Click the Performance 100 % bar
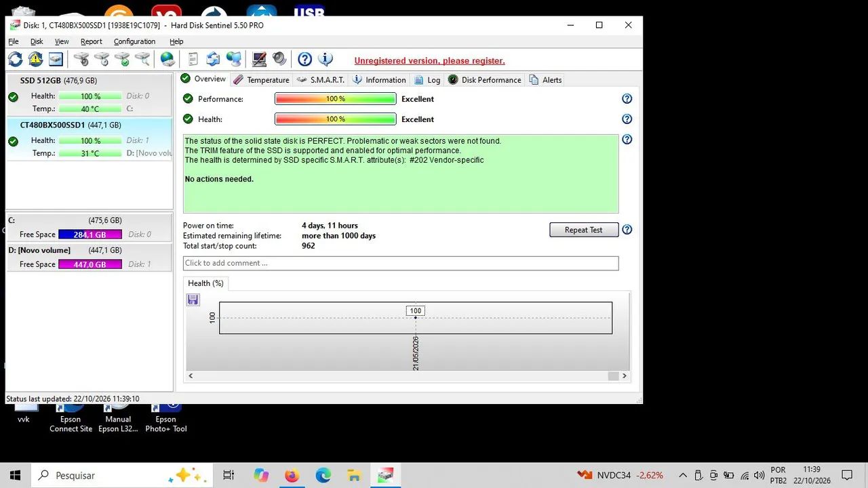 pyautogui.click(x=335, y=99)
